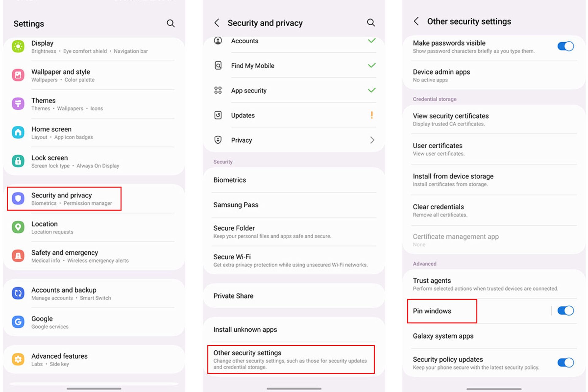Open the green Display settings icon
This screenshot has height=392, width=588.
click(18, 47)
